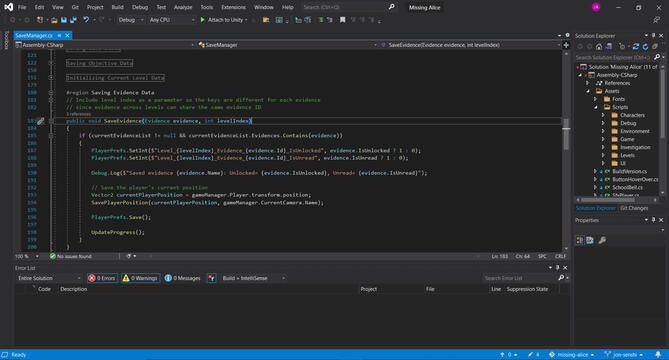Image resolution: width=669 pixels, height=360 pixels.
Task: Click the editor vertical scrollbar thumb
Action: click(x=566, y=134)
